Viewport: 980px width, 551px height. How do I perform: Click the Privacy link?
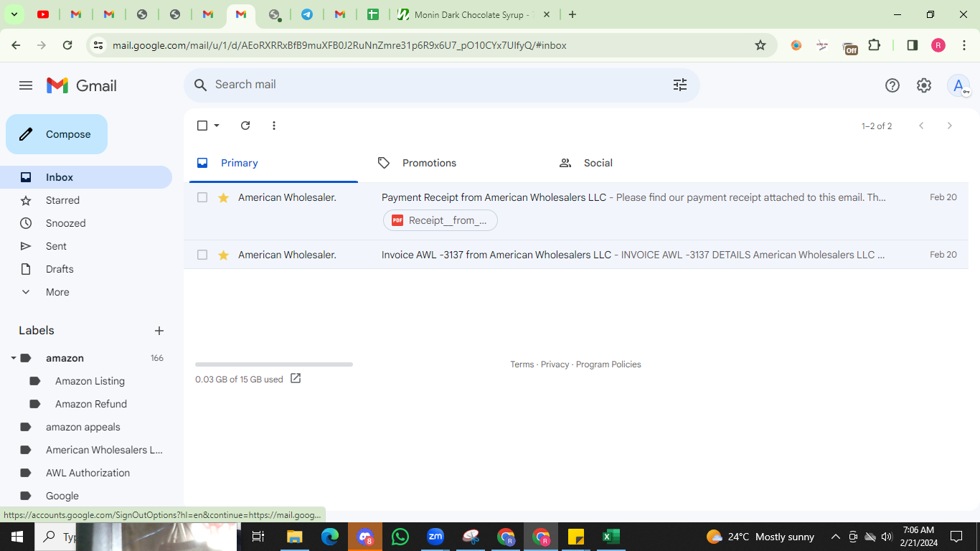click(x=555, y=364)
